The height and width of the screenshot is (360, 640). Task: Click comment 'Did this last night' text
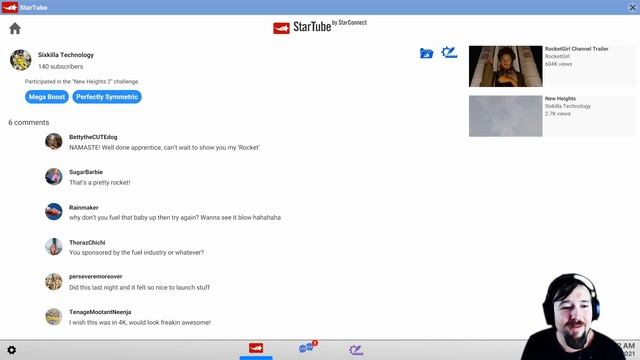[x=139, y=287]
